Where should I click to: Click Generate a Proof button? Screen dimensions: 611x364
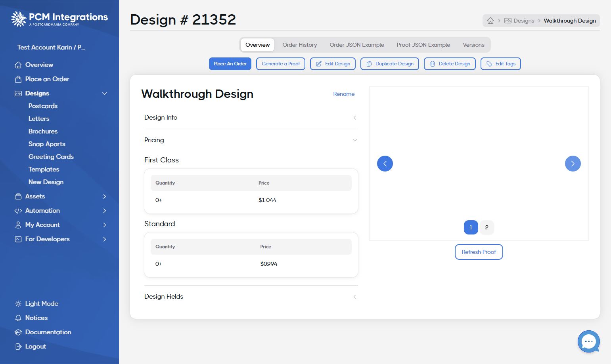[x=281, y=64]
